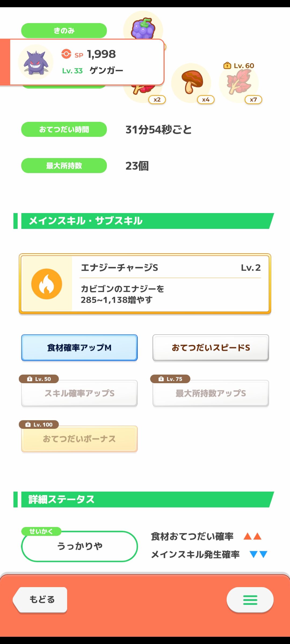Image resolution: width=290 pixels, height=644 pixels.
Task: Tap the もどる back button
Action: 40,600
